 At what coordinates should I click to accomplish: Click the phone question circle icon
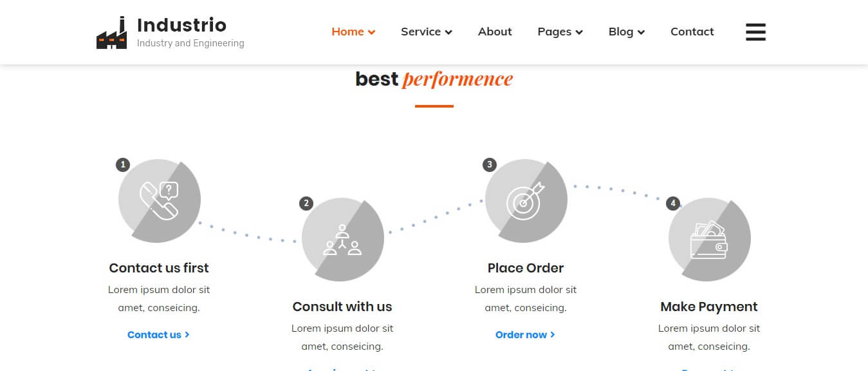click(x=160, y=200)
